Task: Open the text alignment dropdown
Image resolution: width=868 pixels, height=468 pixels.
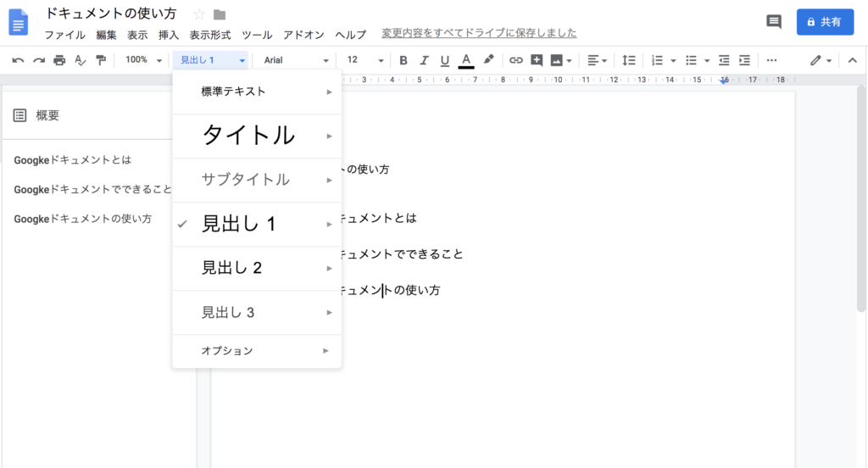Action: click(597, 60)
